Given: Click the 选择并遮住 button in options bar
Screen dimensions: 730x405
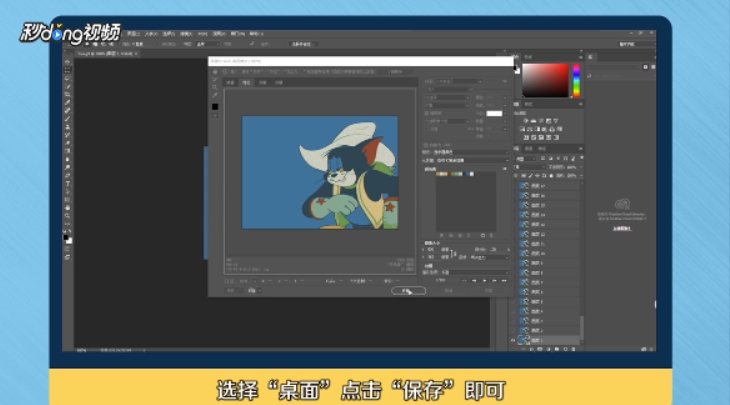Looking at the screenshot, I should (x=303, y=44).
